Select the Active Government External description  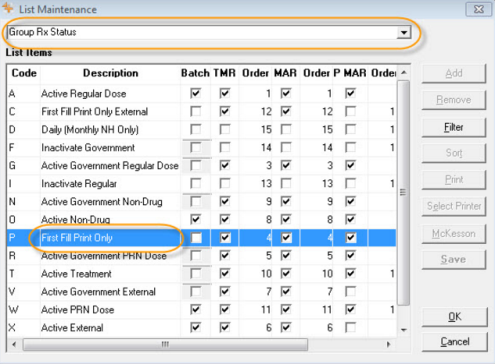pos(99,292)
